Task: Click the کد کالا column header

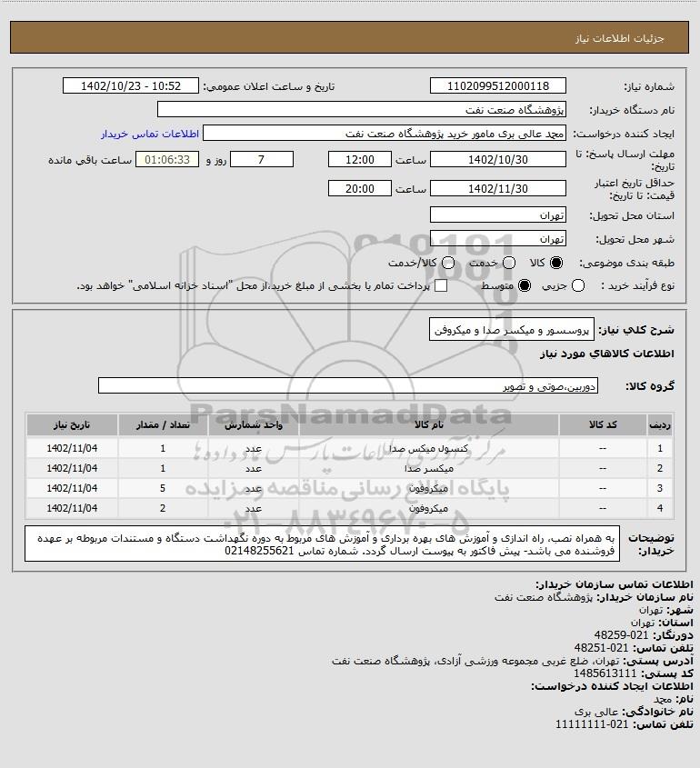Action: (603, 424)
